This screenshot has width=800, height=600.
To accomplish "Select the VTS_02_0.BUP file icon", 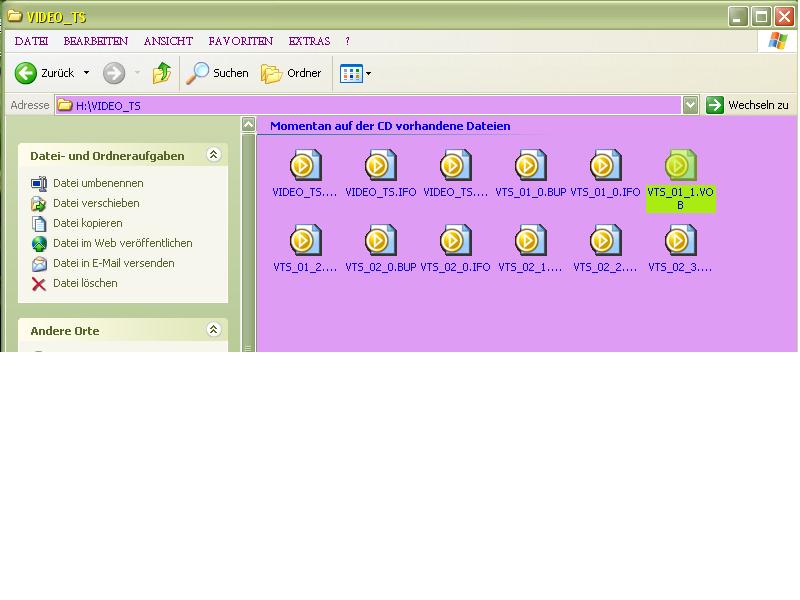I will (380, 240).
